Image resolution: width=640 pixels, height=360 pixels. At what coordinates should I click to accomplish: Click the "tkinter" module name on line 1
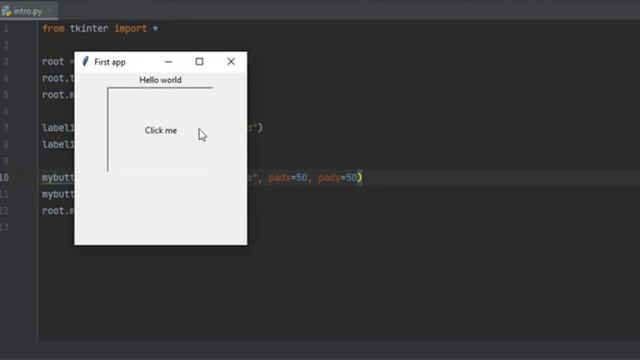[x=89, y=29]
